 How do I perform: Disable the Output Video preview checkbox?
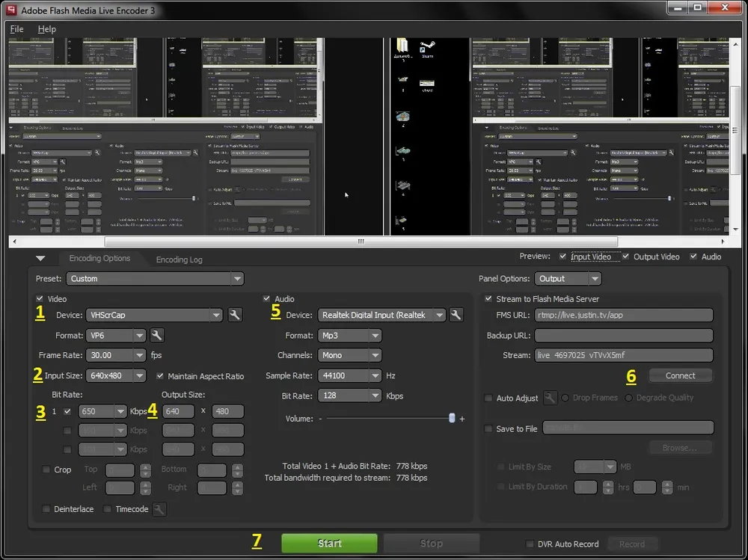625,257
